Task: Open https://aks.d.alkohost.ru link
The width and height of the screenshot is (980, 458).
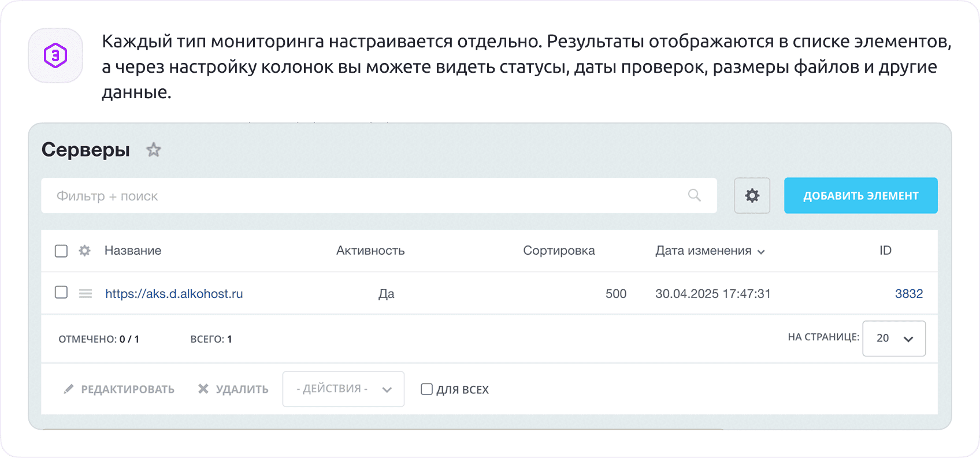Action: pos(174,293)
